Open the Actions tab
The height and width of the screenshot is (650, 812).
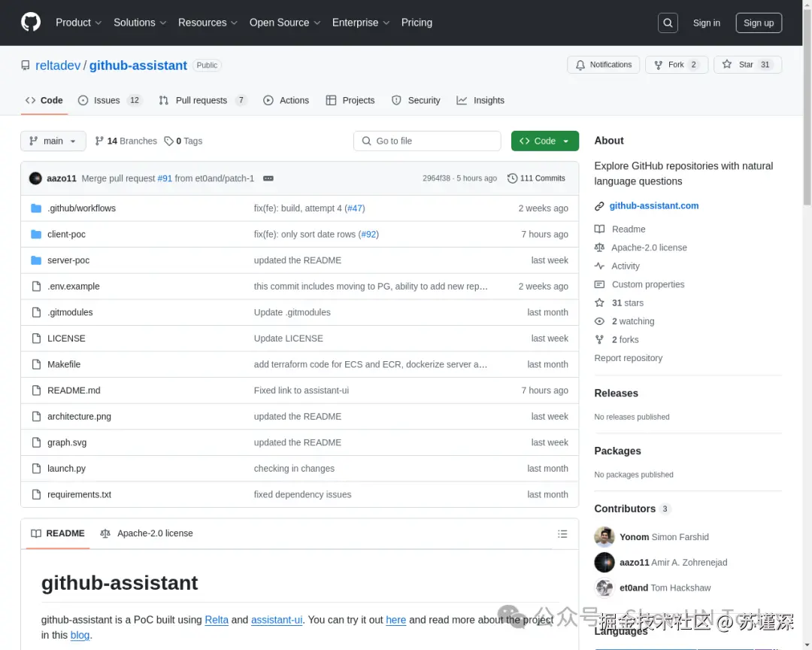pyautogui.click(x=286, y=101)
